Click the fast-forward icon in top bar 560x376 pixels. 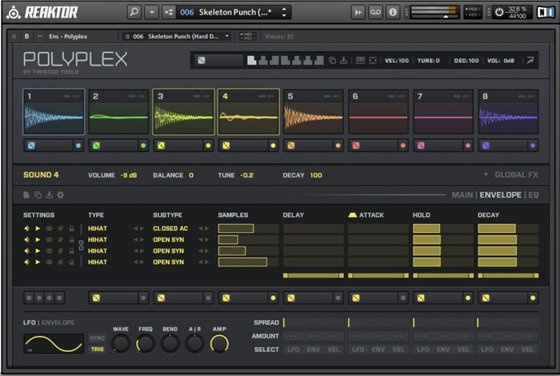coord(358,12)
